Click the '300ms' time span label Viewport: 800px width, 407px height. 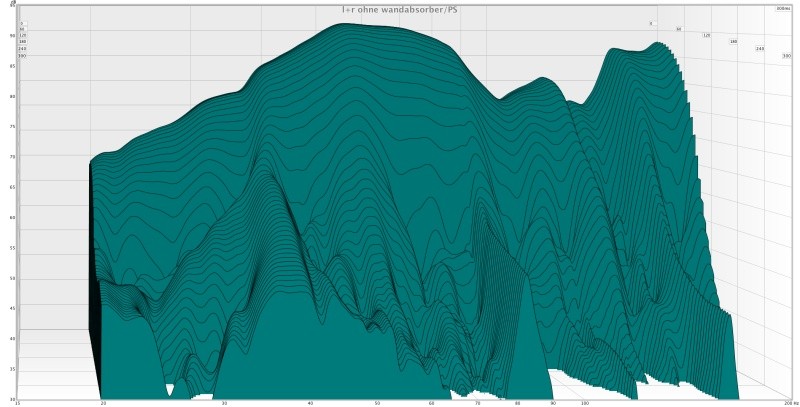click(781, 9)
